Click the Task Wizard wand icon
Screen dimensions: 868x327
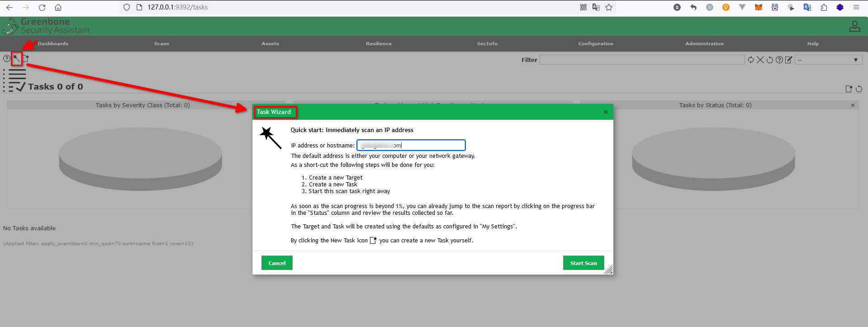(x=16, y=58)
